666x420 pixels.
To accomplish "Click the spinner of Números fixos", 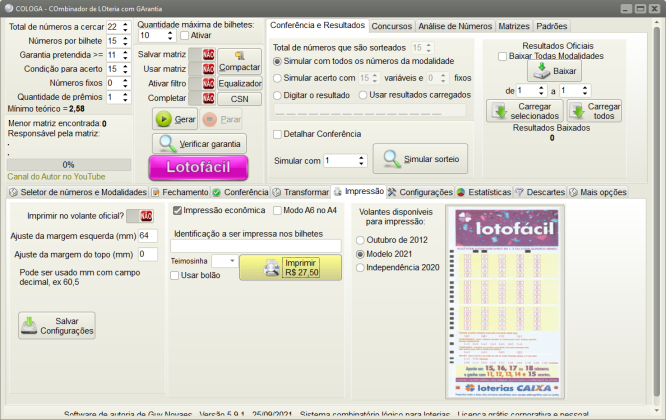I will point(125,83).
